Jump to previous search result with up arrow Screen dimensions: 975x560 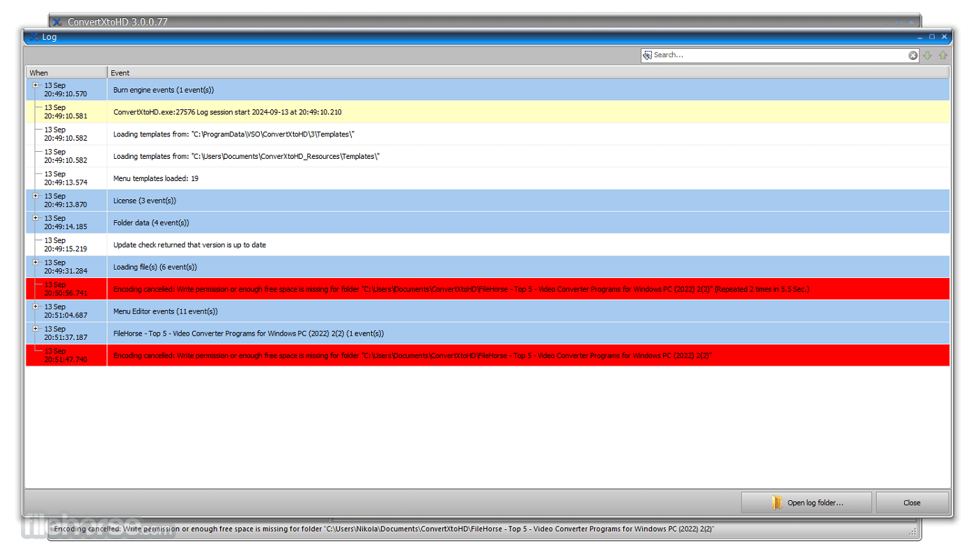pyautogui.click(x=943, y=55)
